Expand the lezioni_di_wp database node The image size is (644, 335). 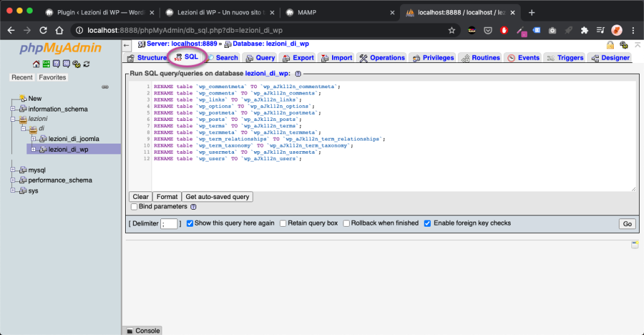tap(34, 149)
